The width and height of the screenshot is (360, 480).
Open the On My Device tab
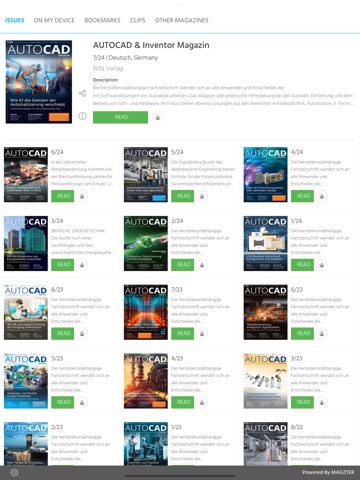click(54, 20)
